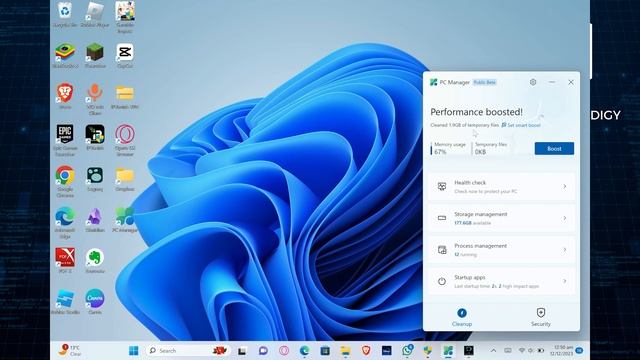
Task: Open WhatsApp from taskbar
Action: point(407,350)
